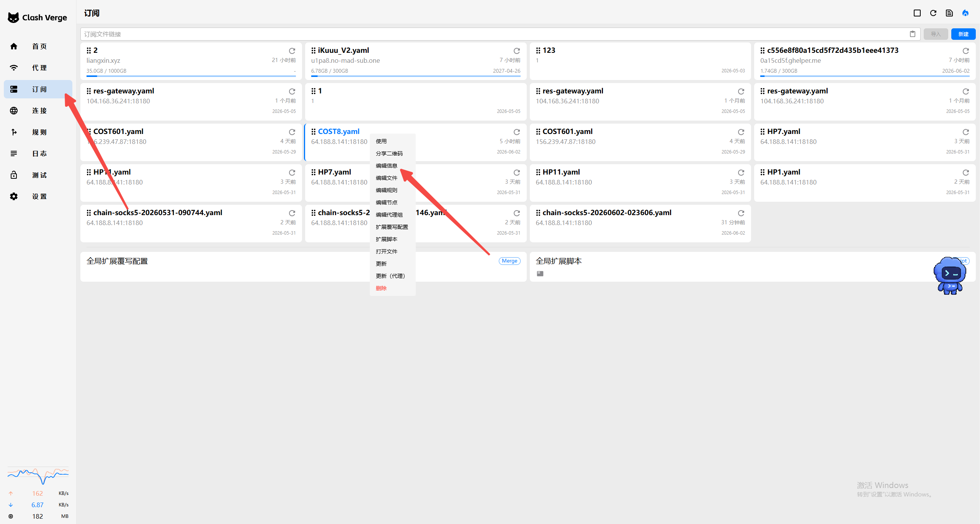Choose 扩展覆写配置 in the context menu
Viewport: 980px width, 524px height.
point(393,227)
